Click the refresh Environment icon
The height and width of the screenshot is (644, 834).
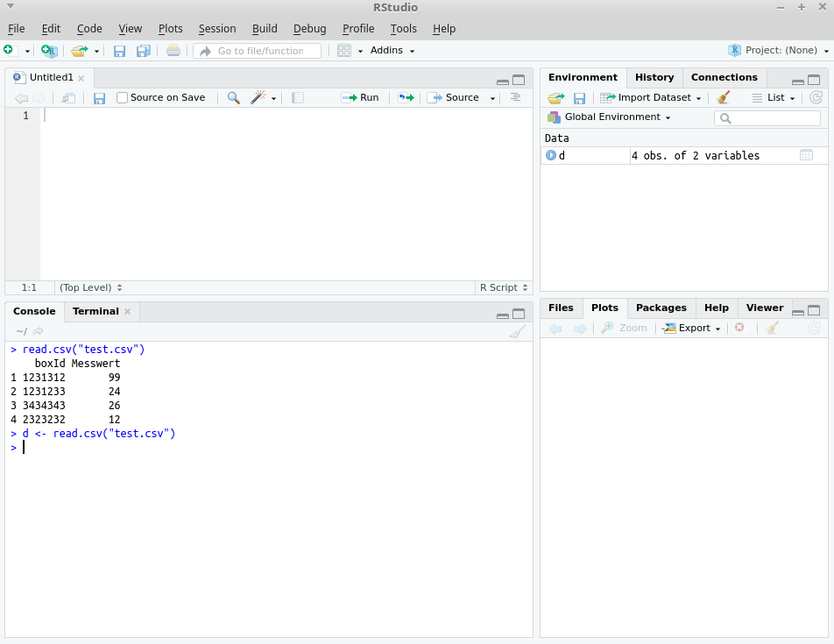coord(816,97)
